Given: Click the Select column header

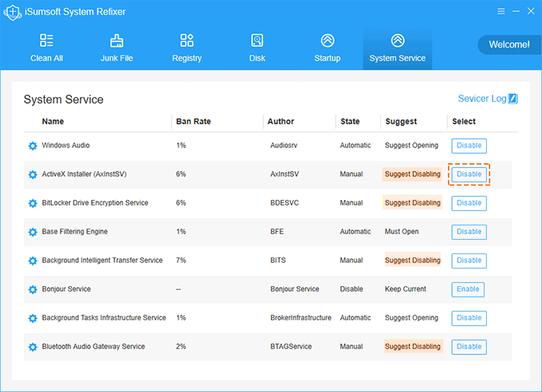Looking at the screenshot, I should tap(464, 121).
